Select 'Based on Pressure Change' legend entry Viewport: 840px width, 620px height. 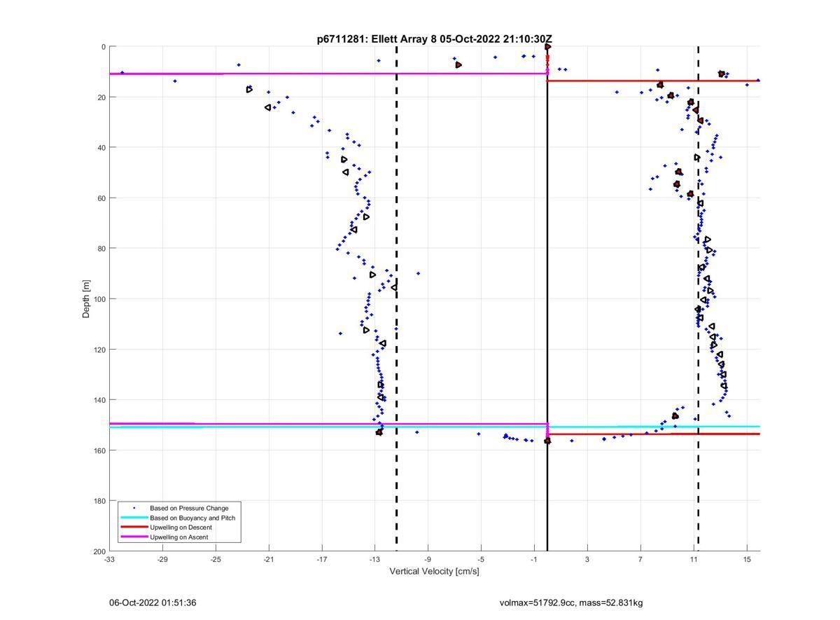tap(189, 508)
